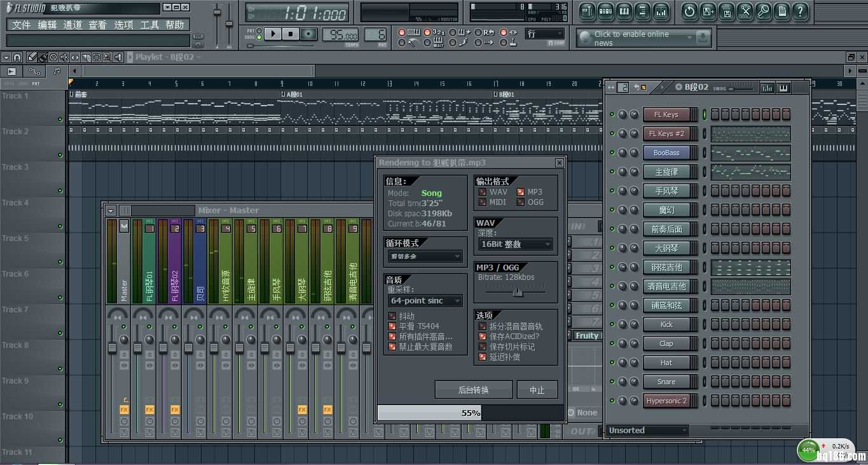Open the step sequencer from the top toolbar

click(605, 11)
